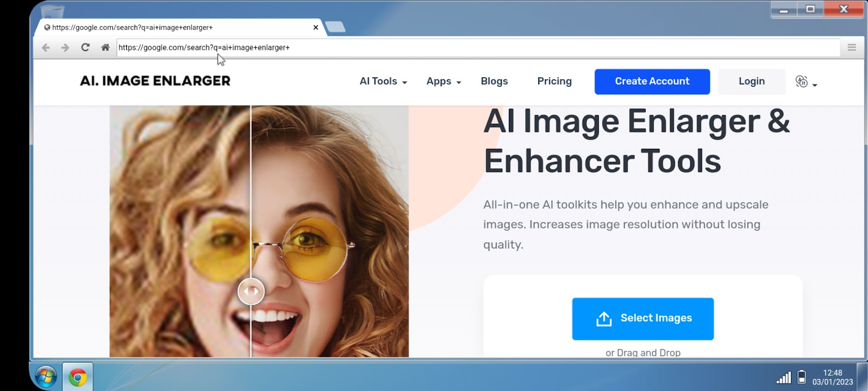The width and height of the screenshot is (868, 391).
Task: Click the 'All-in-one AI toolkits' description text
Action: click(626, 224)
